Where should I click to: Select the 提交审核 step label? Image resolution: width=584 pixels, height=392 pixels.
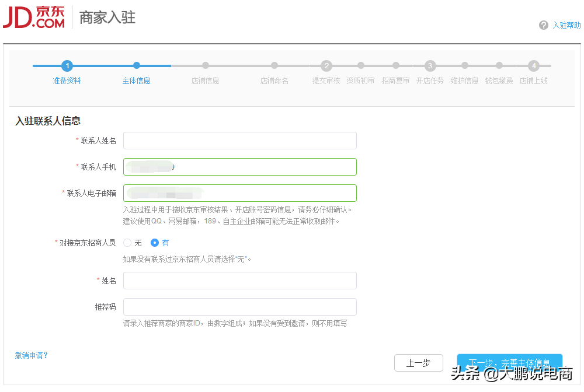coord(326,80)
